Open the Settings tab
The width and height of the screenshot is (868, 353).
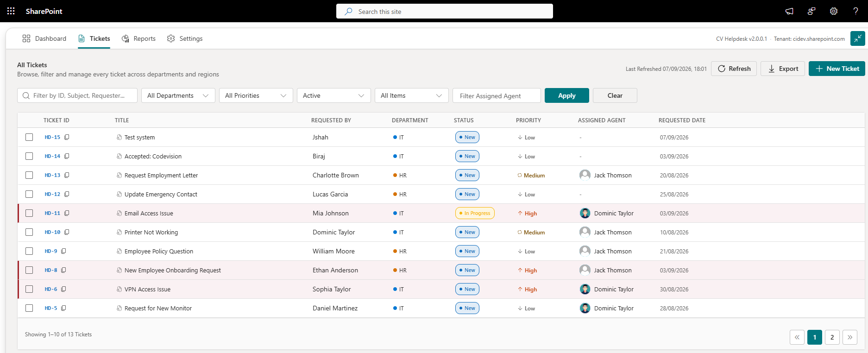pyautogui.click(x=185, y=38)
